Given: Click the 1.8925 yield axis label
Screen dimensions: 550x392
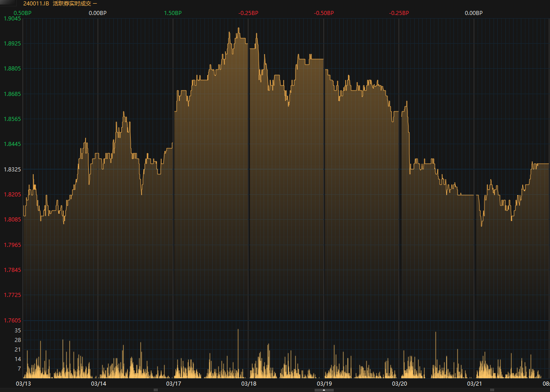Looking at the screenshot, I should [x=12, y=44].
